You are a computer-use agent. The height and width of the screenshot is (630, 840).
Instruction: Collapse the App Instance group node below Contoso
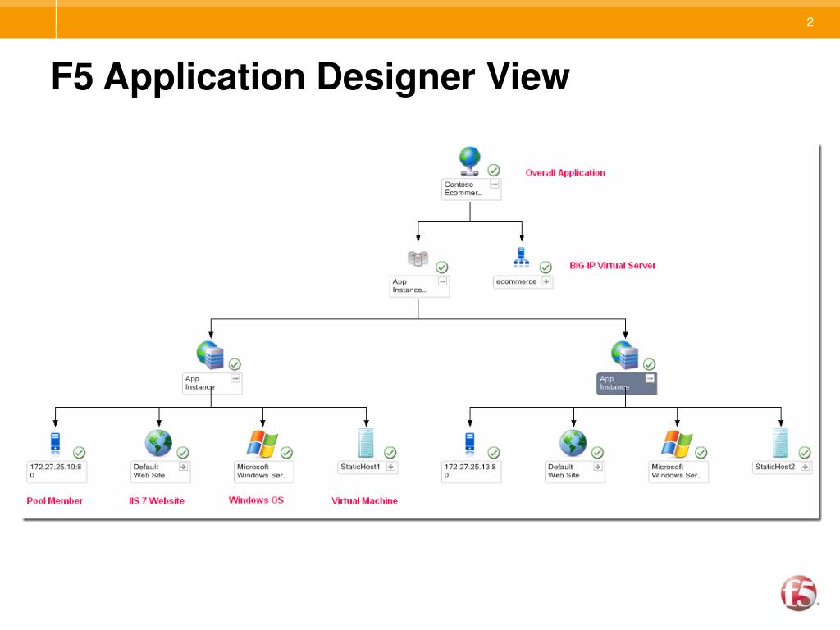coord(442,281)
